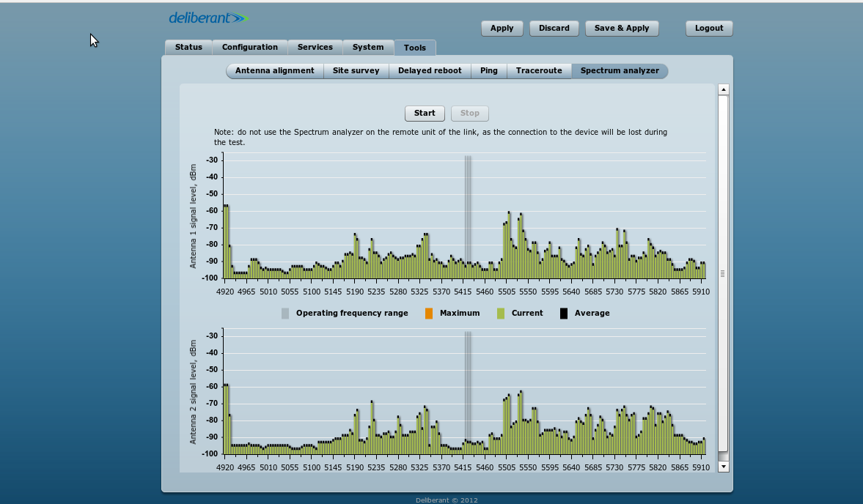Select the Antenna alignment tool

[274, 71]
